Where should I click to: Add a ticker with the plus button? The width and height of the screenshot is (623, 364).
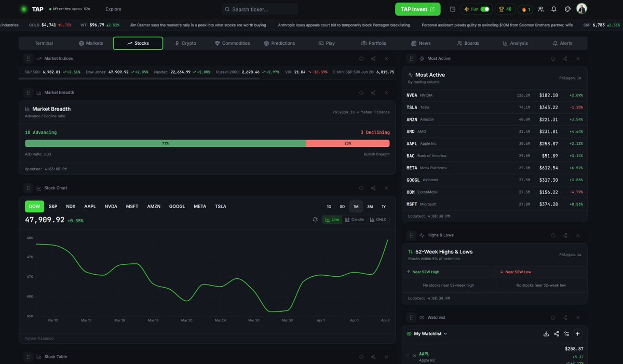click(x=578, y=334)
